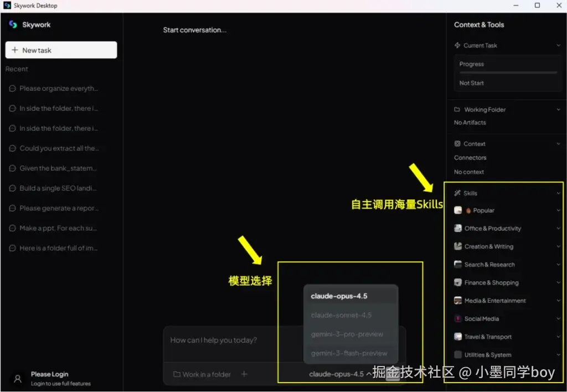Expand the Popular skills chevron
The width and height of the screenshot is (567, 392).
558,210
